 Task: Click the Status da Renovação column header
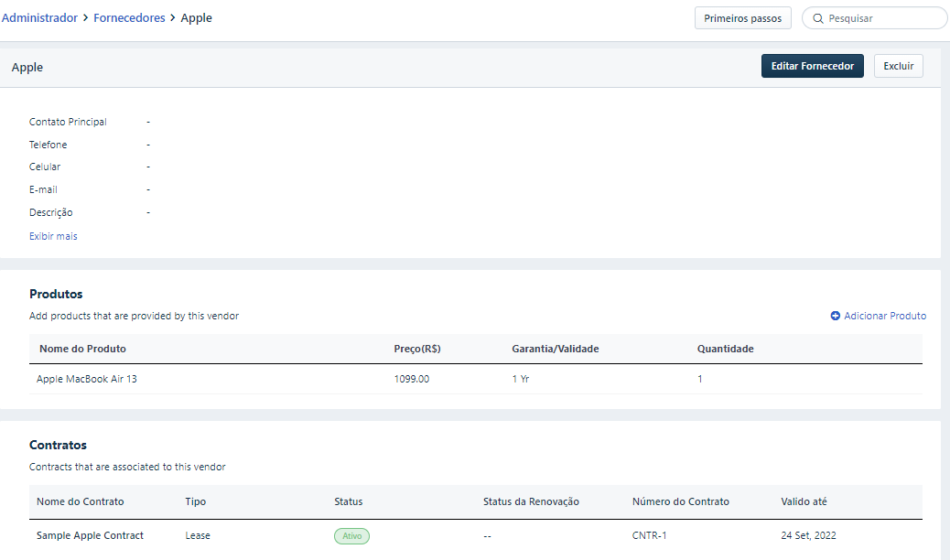pos(531,501)
